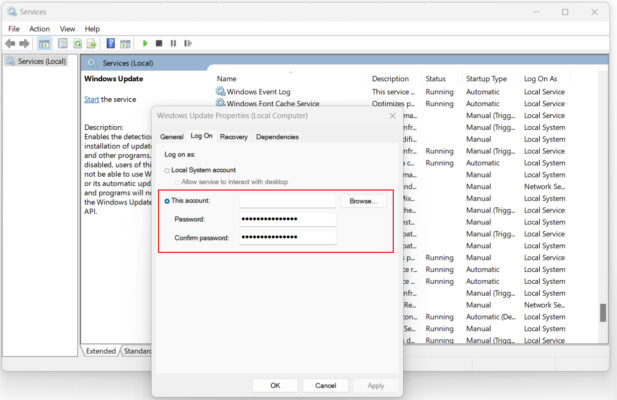Pause the service with the pause icon
617x400 pixels.
point(173,43)
